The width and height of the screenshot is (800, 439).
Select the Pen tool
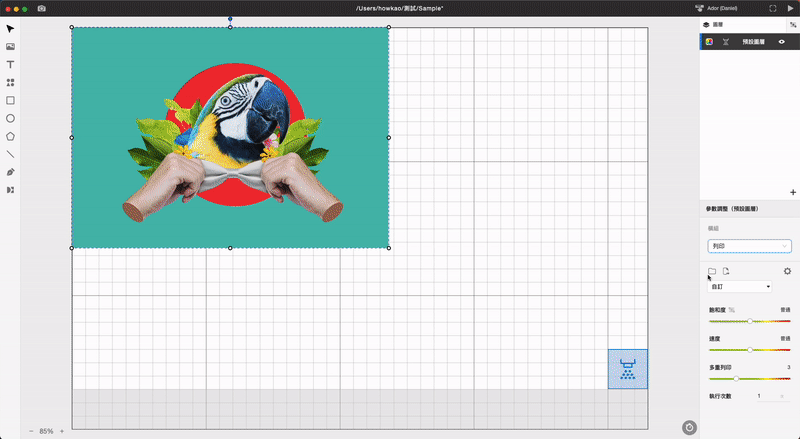pyautogui.click(x=10, y=172)
